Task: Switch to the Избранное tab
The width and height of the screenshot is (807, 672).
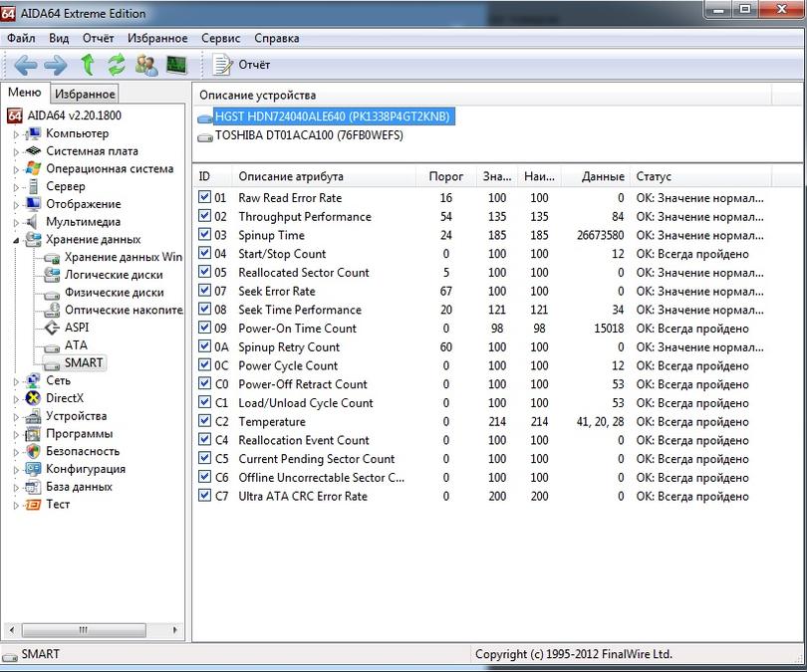Action: point(85,95)
